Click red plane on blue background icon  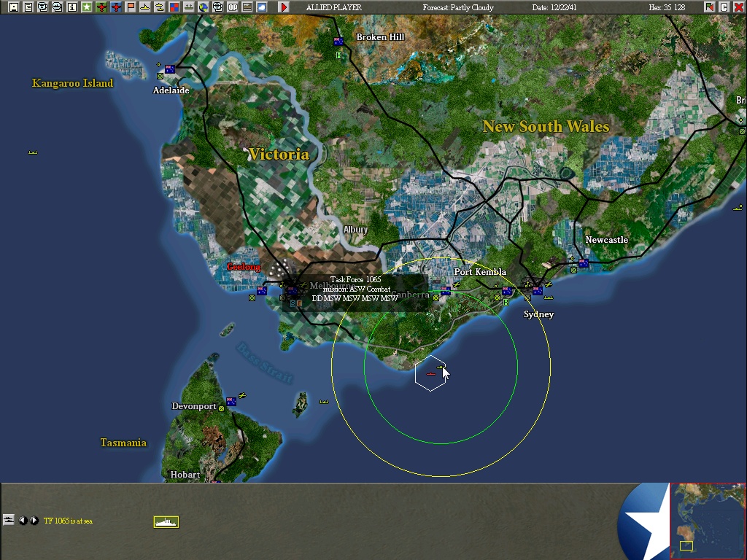(x=116, y=7)
